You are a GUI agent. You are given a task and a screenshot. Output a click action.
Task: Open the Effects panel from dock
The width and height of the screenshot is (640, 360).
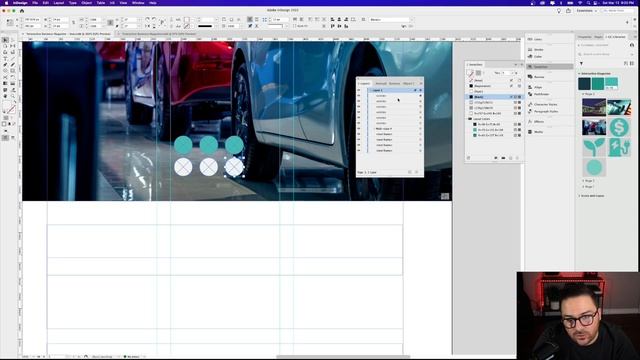point(536,122)
